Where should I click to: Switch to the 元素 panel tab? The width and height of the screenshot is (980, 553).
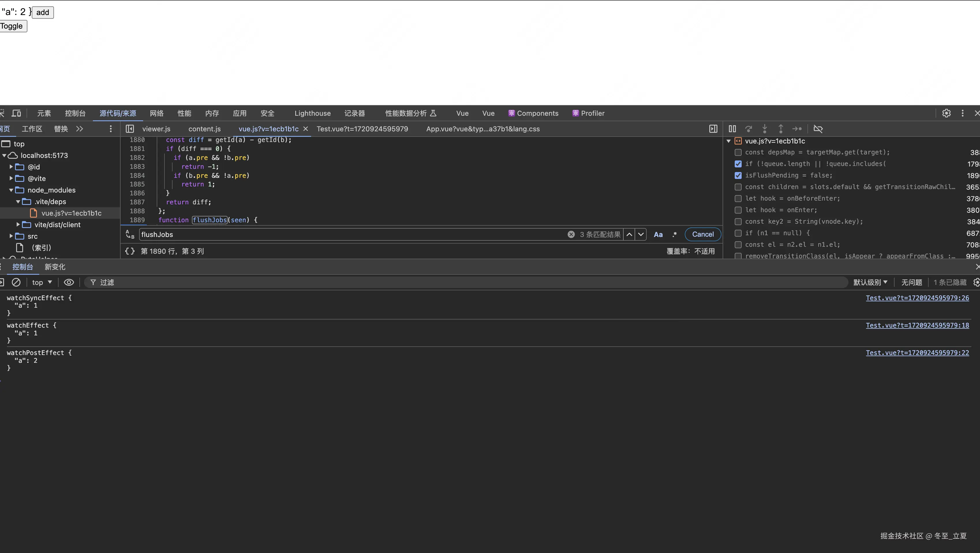point(44,113)
